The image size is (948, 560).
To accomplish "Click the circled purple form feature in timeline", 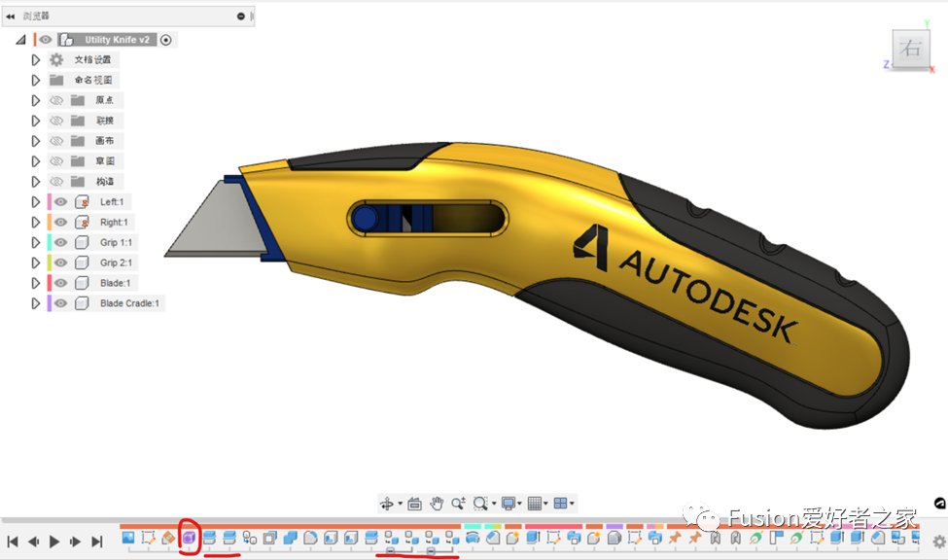I will [190, 537].
